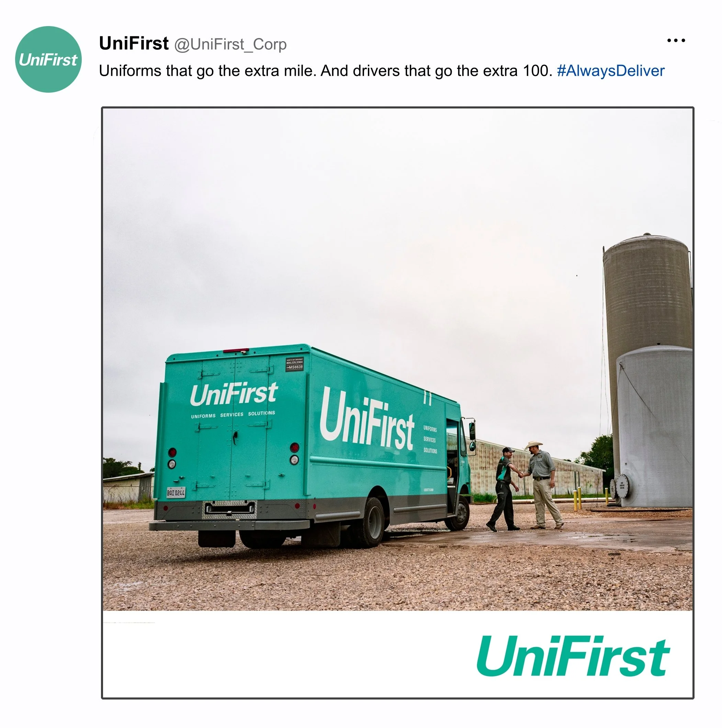Click the man wearing the cowboy hat
The width and height of the screenshot is (722, 728).
542,485
